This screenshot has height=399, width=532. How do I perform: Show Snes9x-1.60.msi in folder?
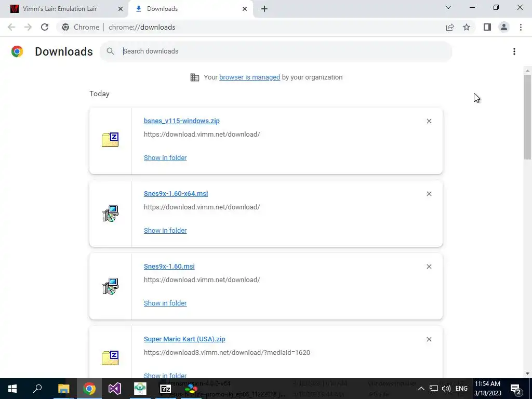[x=165, y=303]
